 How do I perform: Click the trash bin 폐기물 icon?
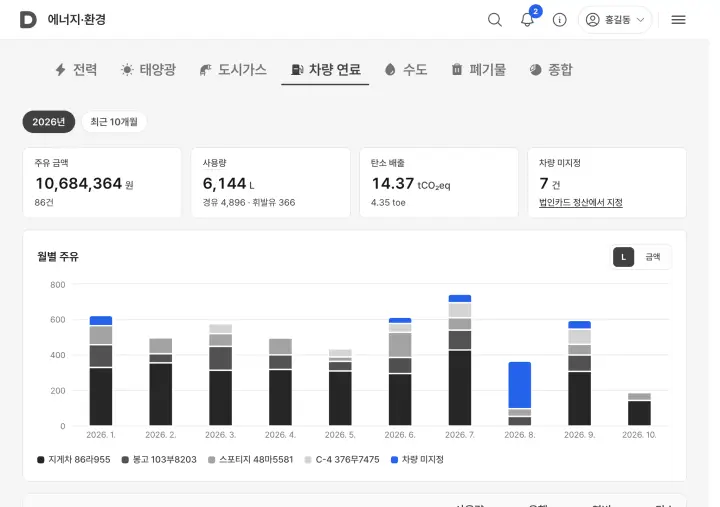[457, 69]
